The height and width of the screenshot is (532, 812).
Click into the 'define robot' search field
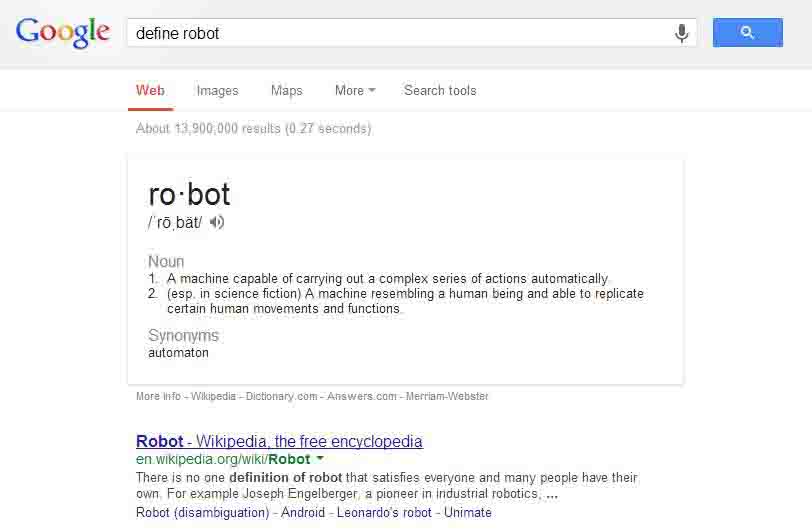coord(399,33)
